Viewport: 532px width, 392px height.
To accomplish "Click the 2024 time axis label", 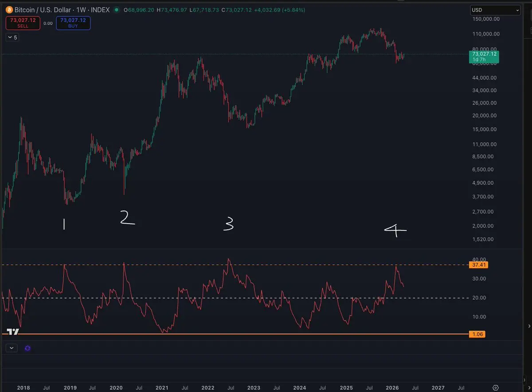I will click(300, 388).
